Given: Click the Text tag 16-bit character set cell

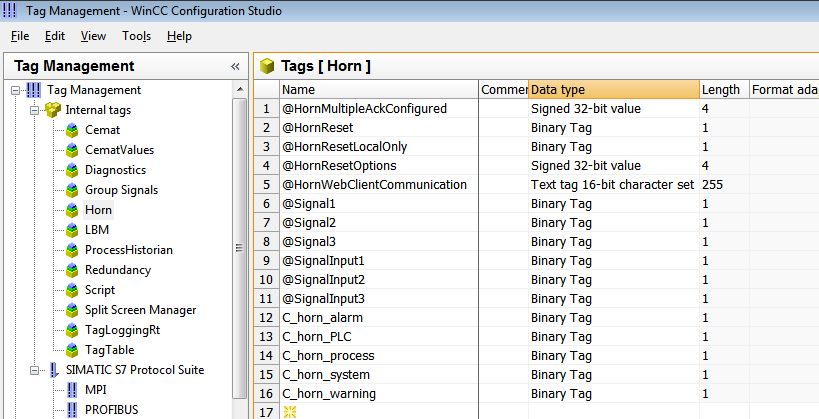Looking at the screenshot, I should tap(614, 185).
